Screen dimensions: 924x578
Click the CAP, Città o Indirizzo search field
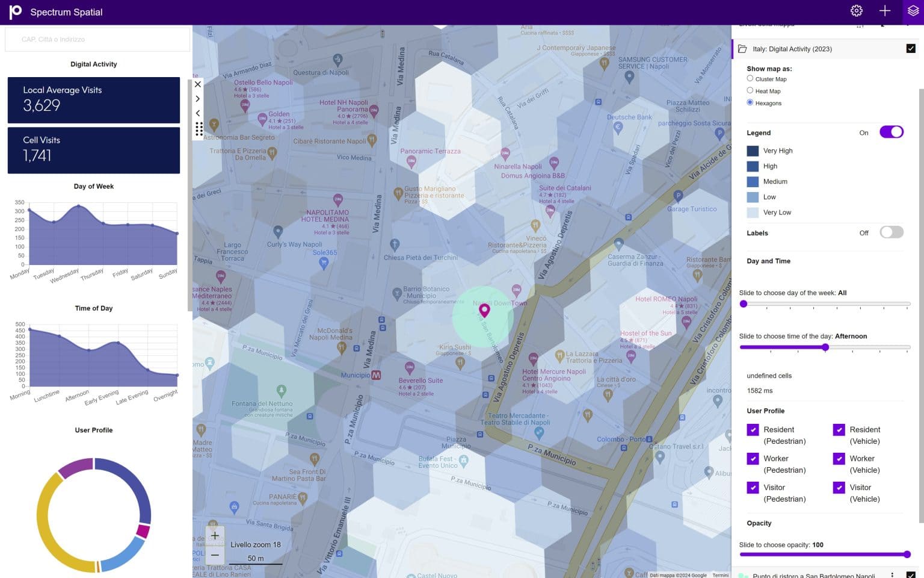pos(97,40)
